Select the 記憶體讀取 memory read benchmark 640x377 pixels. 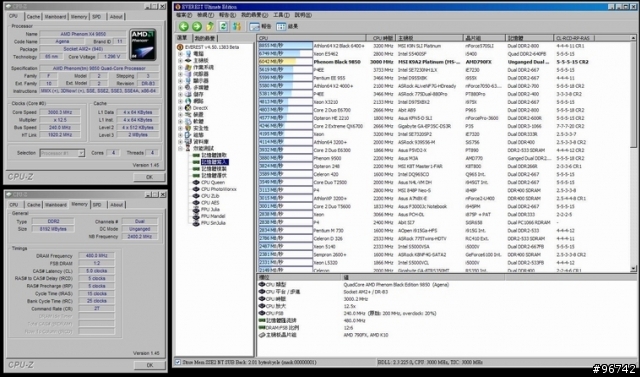pyautogui.click(x=210, y=155)
